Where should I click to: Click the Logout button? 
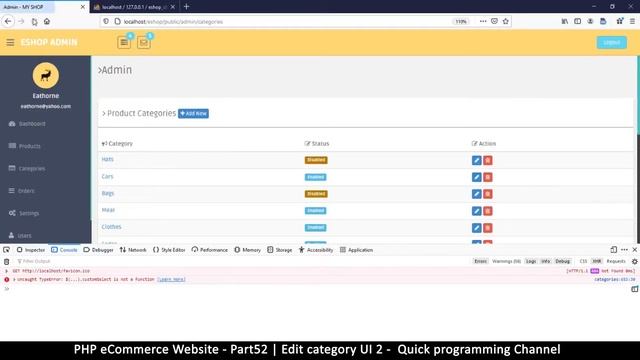(x=611, y=42)
